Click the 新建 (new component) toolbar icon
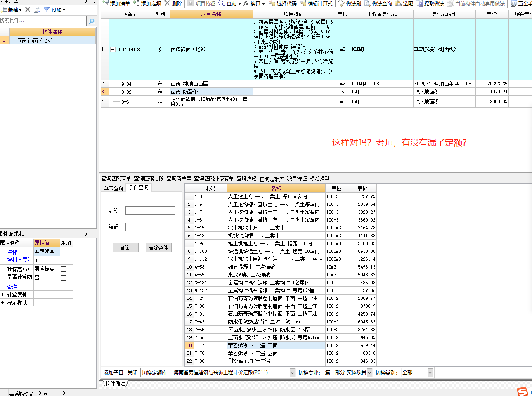This screenshot has width=532, height=396. pyautogui.click(x=3, y=10)
